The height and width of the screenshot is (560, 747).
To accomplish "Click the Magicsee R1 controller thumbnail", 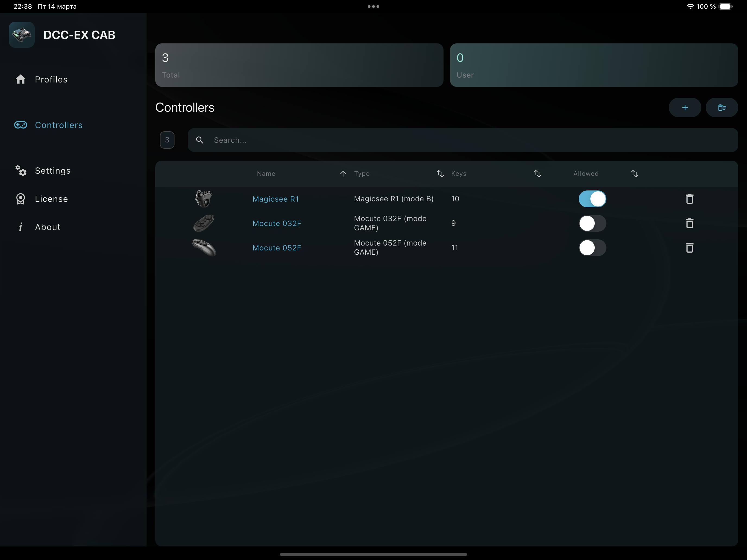I will click(x=204, y=199).
